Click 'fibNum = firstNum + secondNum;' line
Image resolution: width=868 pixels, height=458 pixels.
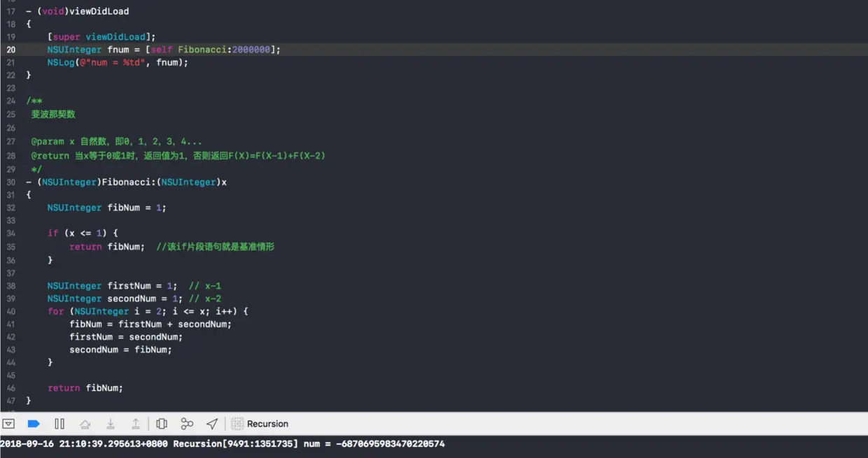click(150, 324)
